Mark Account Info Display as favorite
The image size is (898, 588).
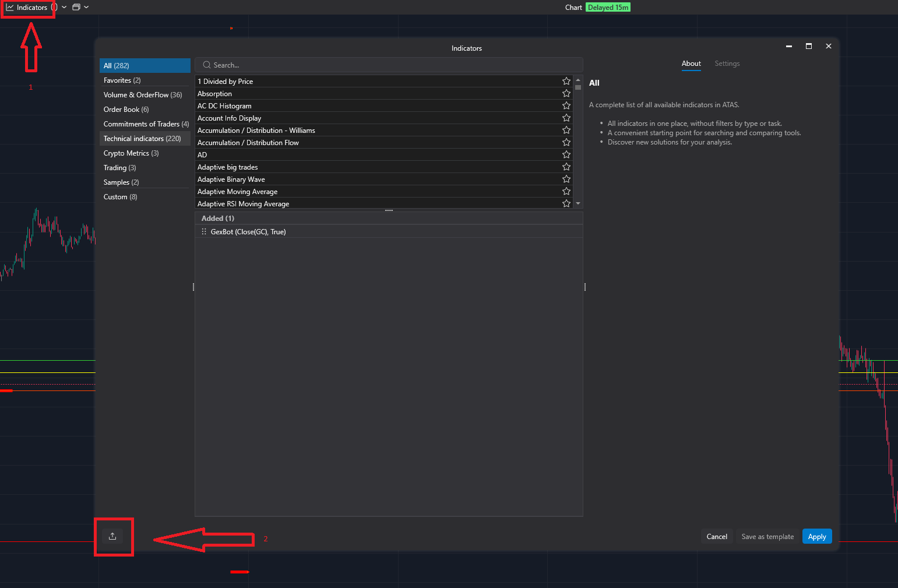566,118
